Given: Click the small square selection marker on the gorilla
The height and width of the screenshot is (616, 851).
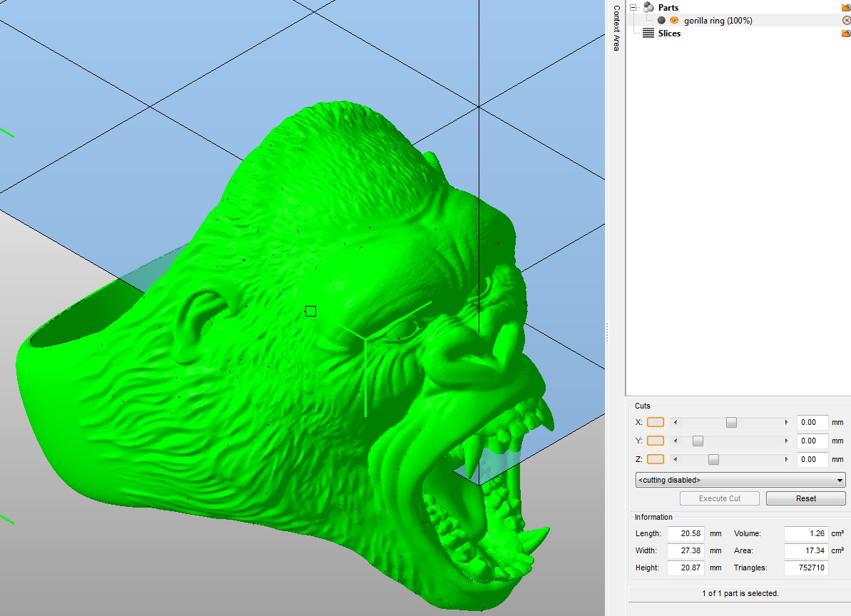Looking at the screenshot, I should pyautogui.click(x=310, y=312).
